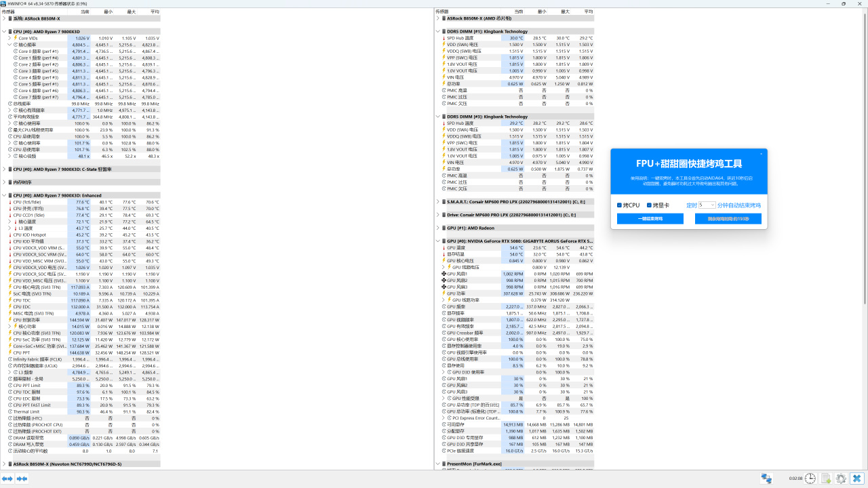
Task: Click the 一键结束烤鸡 button
Action: (x=650, y=219)
